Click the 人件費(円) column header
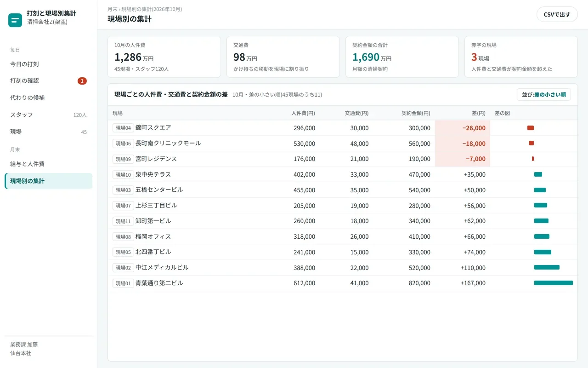Image resolution: width=588 pixels, height=368 pixels. click(x=303, y=113)
